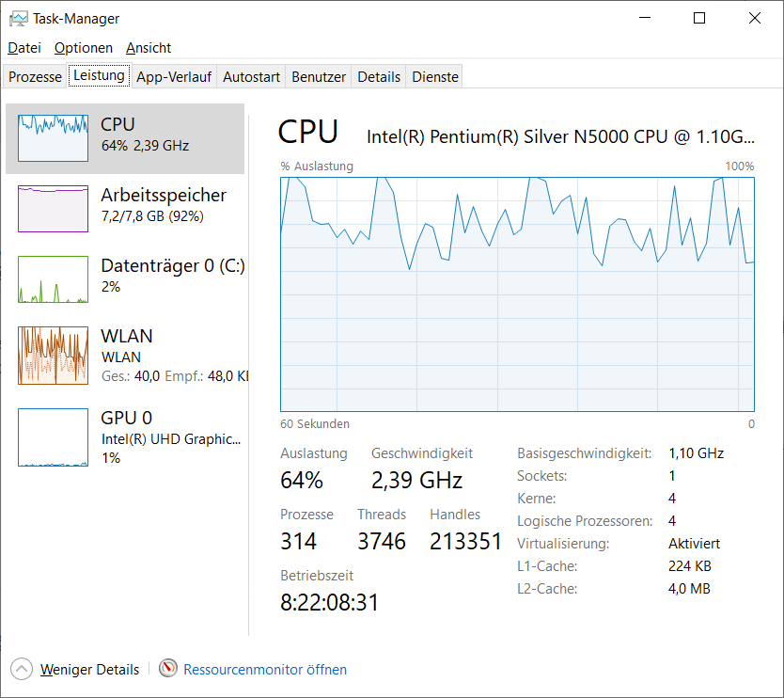Viewport: 784px width, 698px height.
Task: Click the 60 Sekunden graph axis label
Action: [315, 424]
